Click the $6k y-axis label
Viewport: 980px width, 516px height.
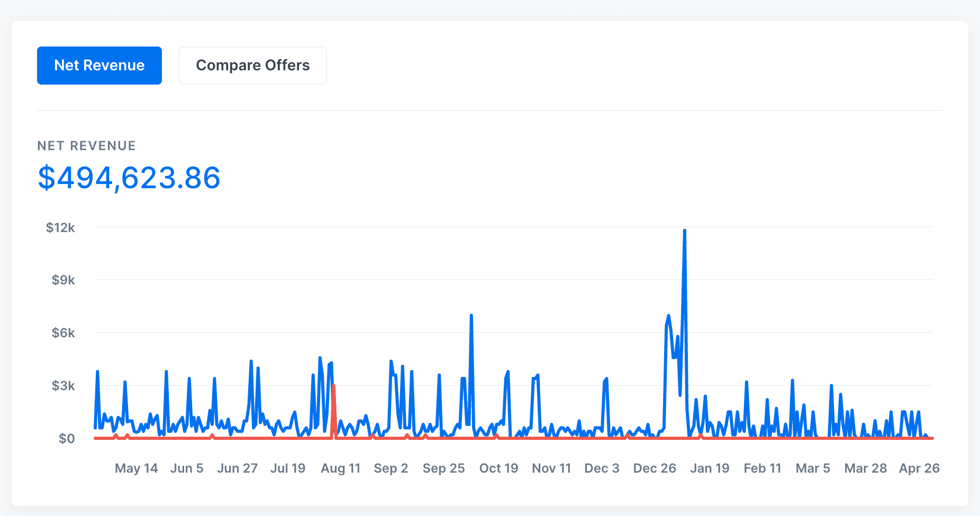[x=63, y=333]
